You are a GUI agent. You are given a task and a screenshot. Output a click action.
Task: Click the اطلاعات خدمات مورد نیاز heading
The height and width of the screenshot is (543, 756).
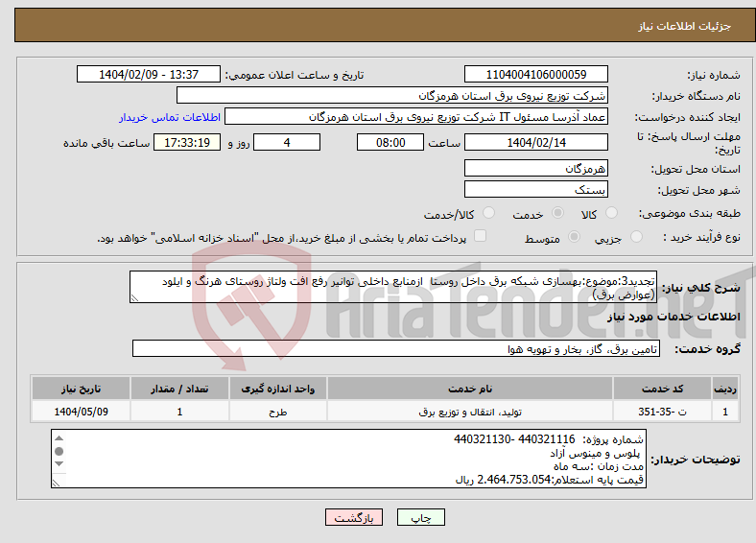[673, 317]
